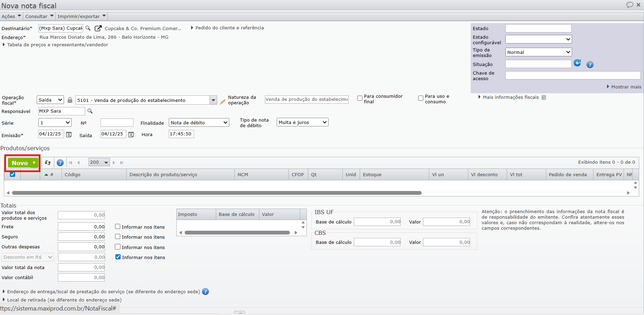Go to the first page of items
644x315 pixels.
tap(71, 163)
